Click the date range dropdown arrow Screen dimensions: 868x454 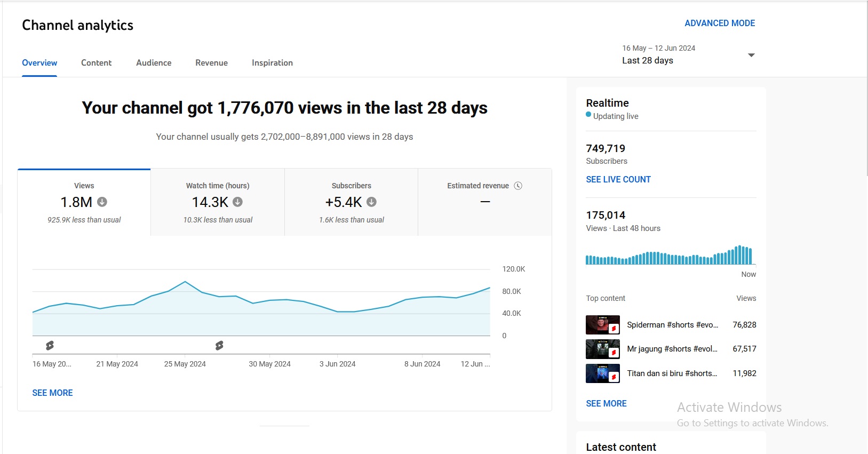(x=751, y=55)
